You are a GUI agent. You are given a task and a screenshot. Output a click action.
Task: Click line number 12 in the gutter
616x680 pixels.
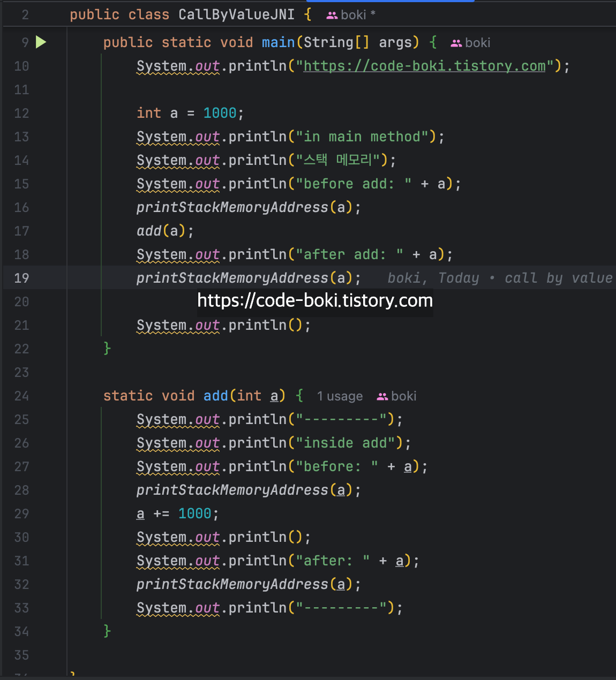coord(21,113)
